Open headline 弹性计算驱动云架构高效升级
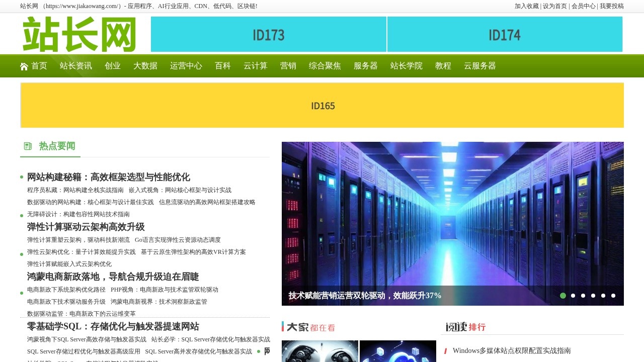The width and height of the screenshot is (644, 362). 86,227
